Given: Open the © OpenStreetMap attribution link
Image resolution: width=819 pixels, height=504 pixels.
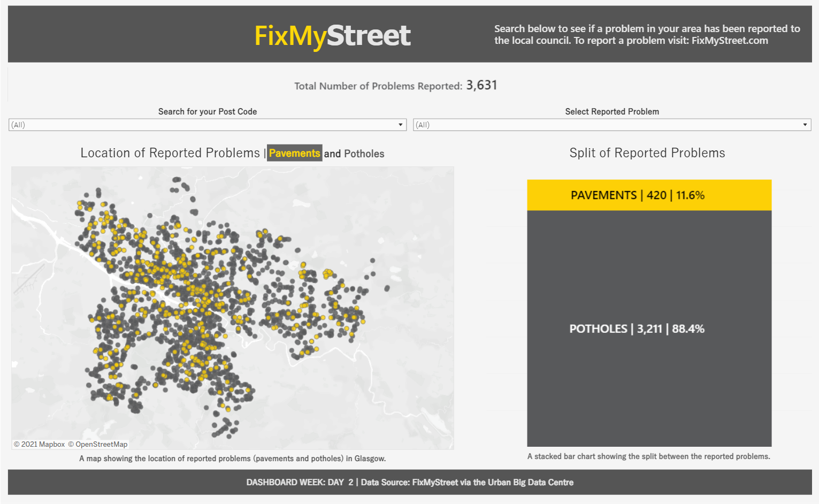Looking at the screenshot, I should (x=98, y=444).
